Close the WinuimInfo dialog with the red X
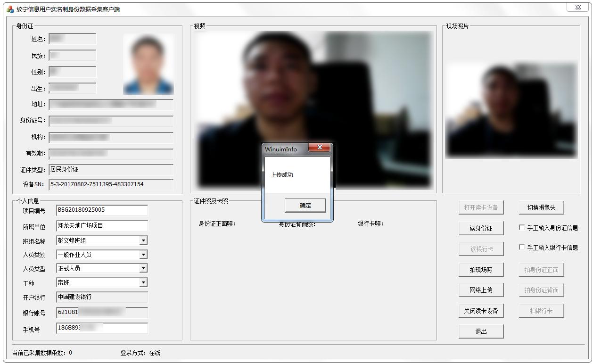 click(320, 148)
